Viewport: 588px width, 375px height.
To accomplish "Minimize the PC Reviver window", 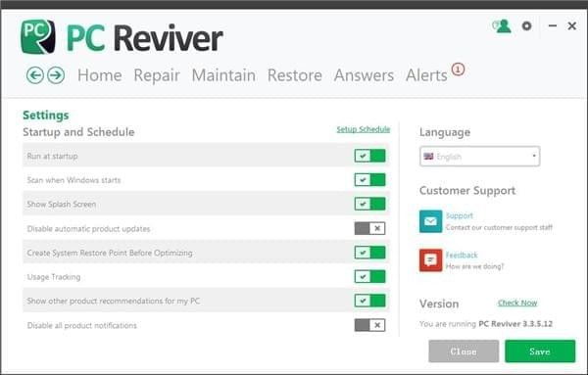I will tap(553, 25).
